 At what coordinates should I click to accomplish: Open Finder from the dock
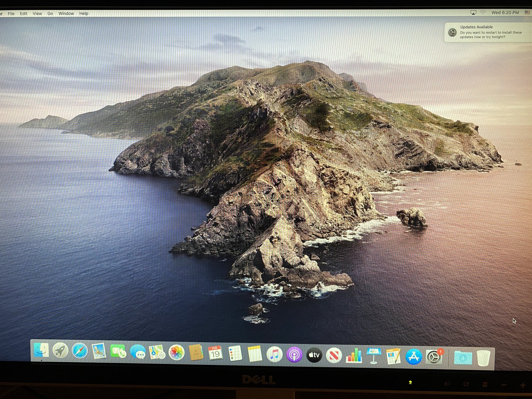tap(41, 350)
